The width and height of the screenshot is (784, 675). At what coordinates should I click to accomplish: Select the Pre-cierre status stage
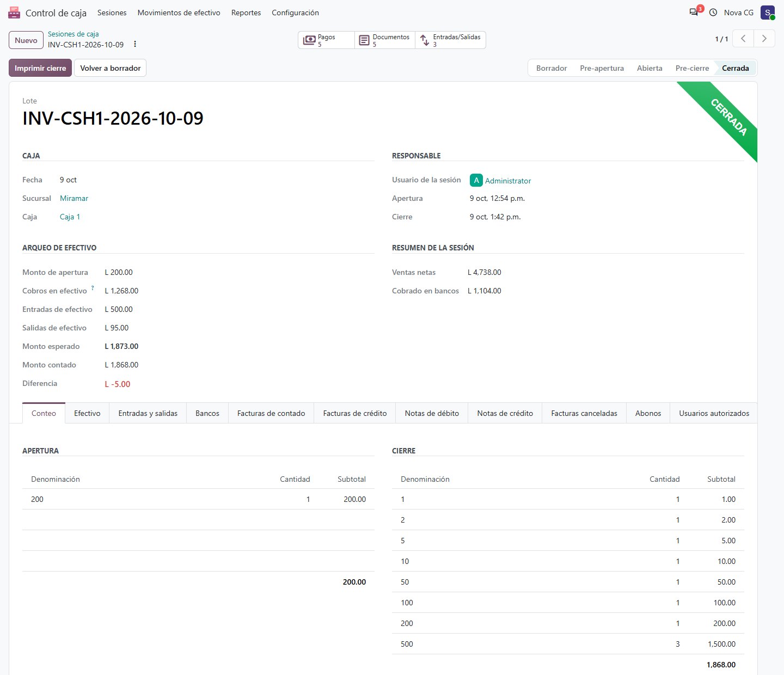coord(693,68)
